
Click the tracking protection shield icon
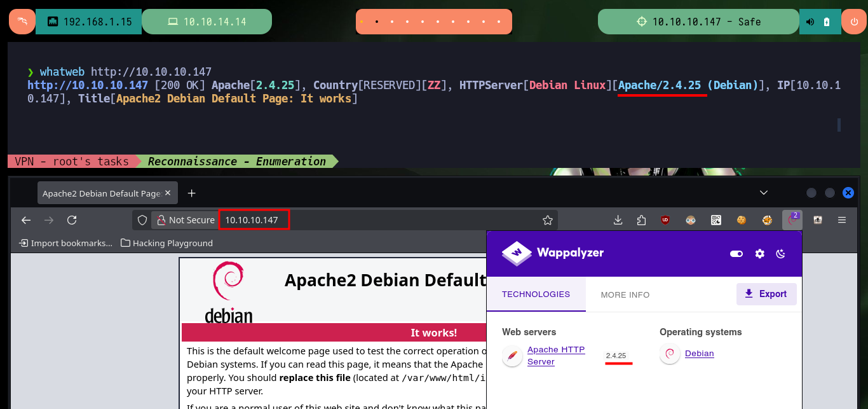(143, 220)
